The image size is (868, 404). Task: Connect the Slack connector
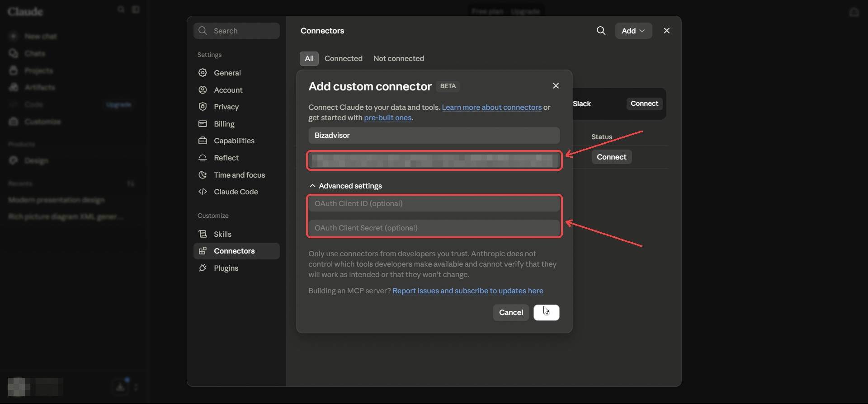[644, 103]
